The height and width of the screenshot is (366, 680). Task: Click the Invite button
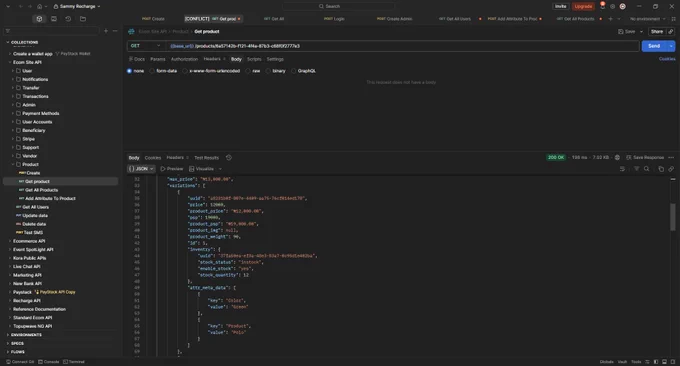561,7
